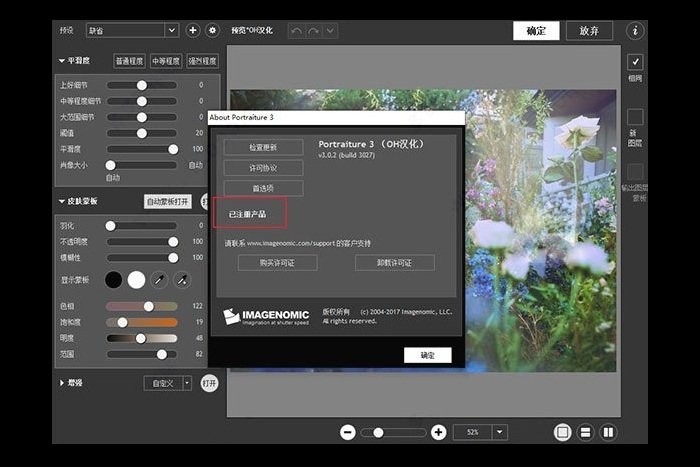This screenshot has height=467, width=700.
Task: Enable the 新图层 checkbox
Action: click(635, 117)
